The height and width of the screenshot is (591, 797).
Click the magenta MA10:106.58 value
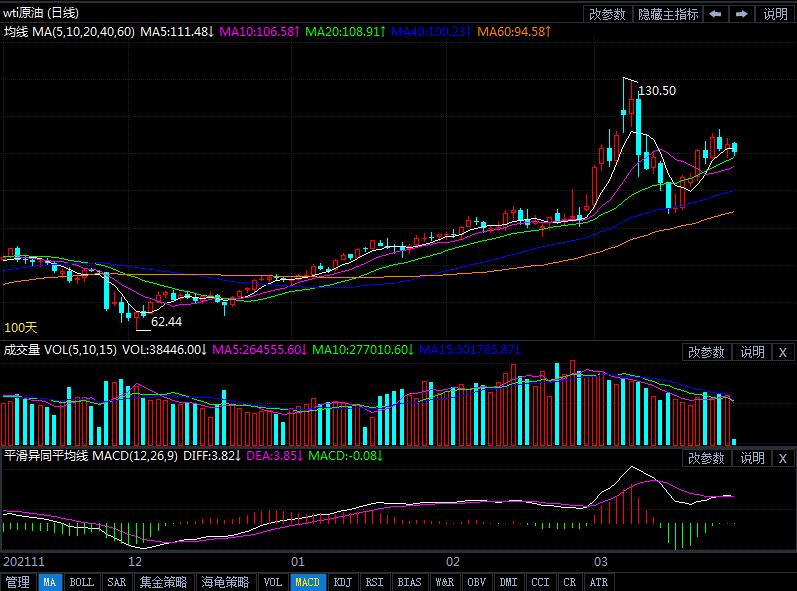(x=260, y=32)
